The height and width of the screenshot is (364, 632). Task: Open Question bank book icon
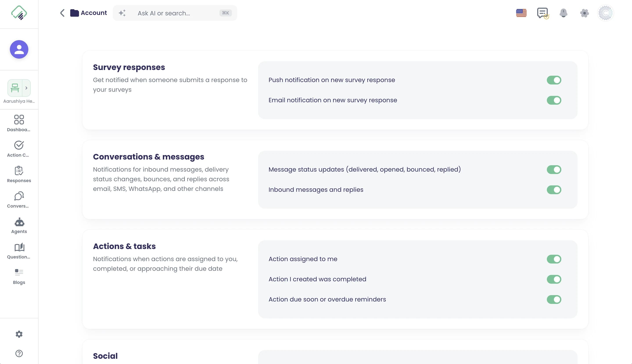(x=19, y=247)
